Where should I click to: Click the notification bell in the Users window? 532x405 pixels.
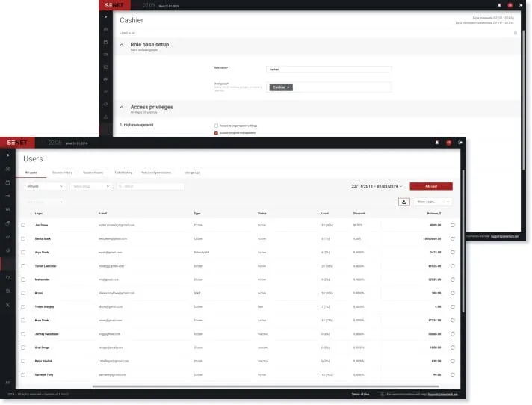[x=437, y=142]
